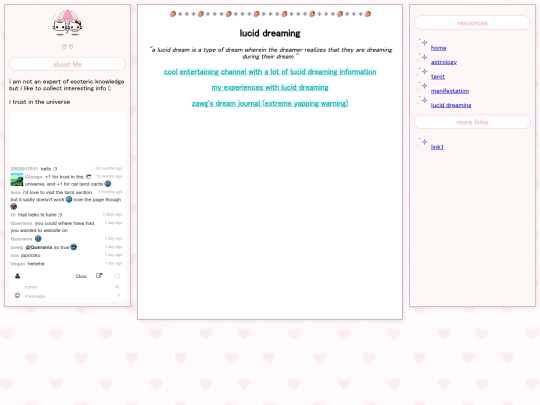Click the 'about Me' header
Viewport: 540px width, 405px height.
68,64
